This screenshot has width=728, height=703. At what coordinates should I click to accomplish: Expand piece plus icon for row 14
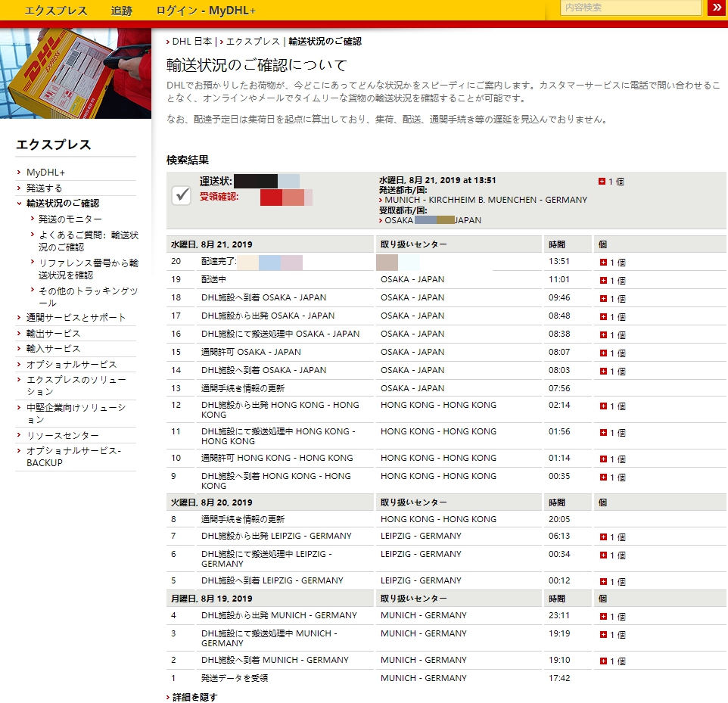603,371
